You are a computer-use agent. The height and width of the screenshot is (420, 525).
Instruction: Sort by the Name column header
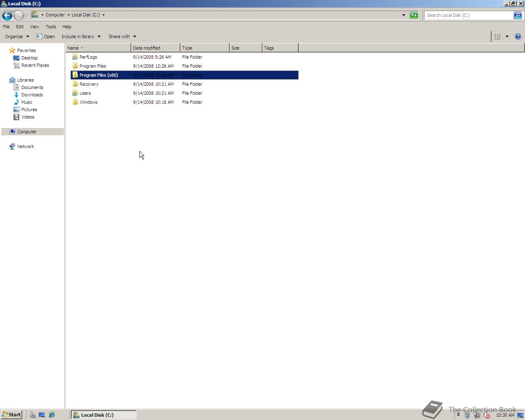(98, 48)
